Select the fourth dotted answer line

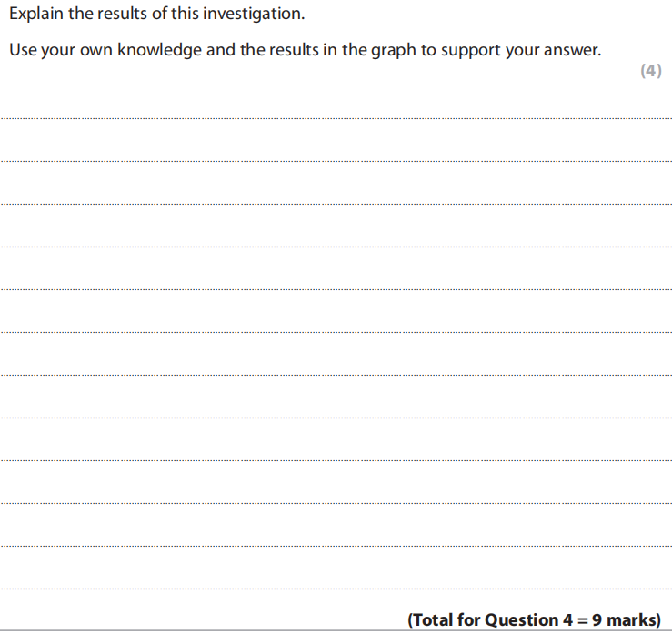click(336, 247)
